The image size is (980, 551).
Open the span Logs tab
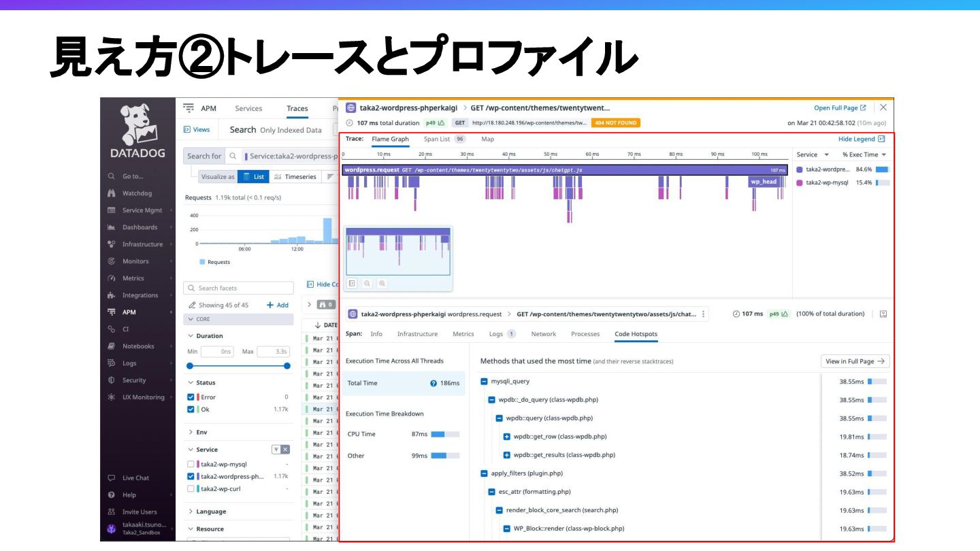point(502,334)
